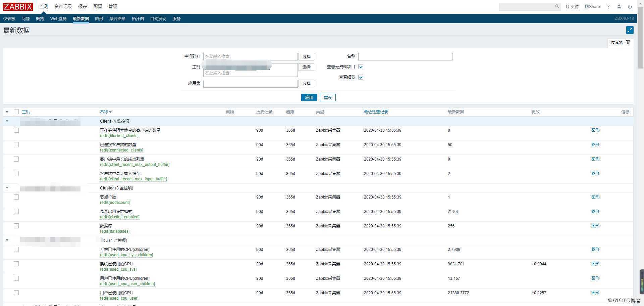Go to the Web监测 submenu
Viewport: 644px width, 306px height.
point(58,19)
